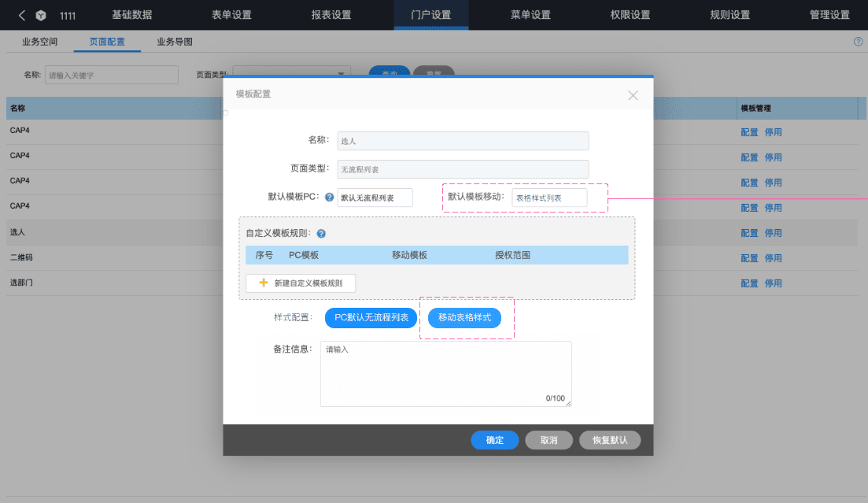Open the 规则设置 menu
Image resolution: width=868 pixels, height=503 pixels.
point(729,15)
